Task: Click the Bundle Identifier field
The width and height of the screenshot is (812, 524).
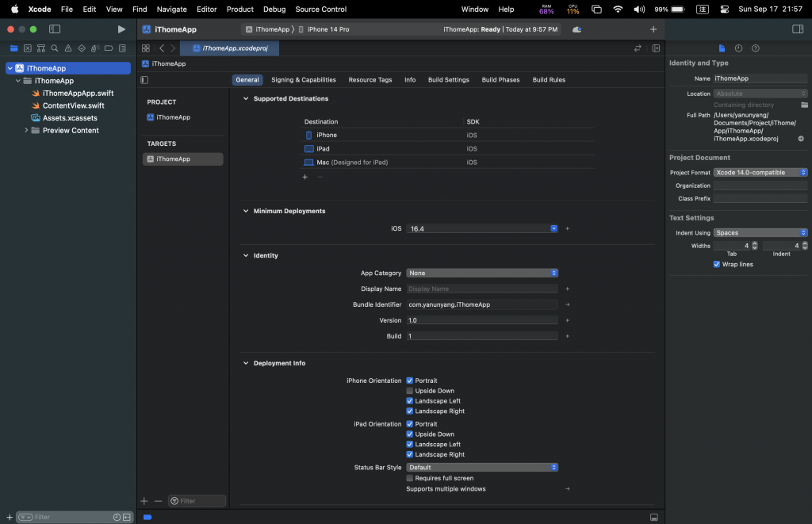Action: (x=482, y=304)
